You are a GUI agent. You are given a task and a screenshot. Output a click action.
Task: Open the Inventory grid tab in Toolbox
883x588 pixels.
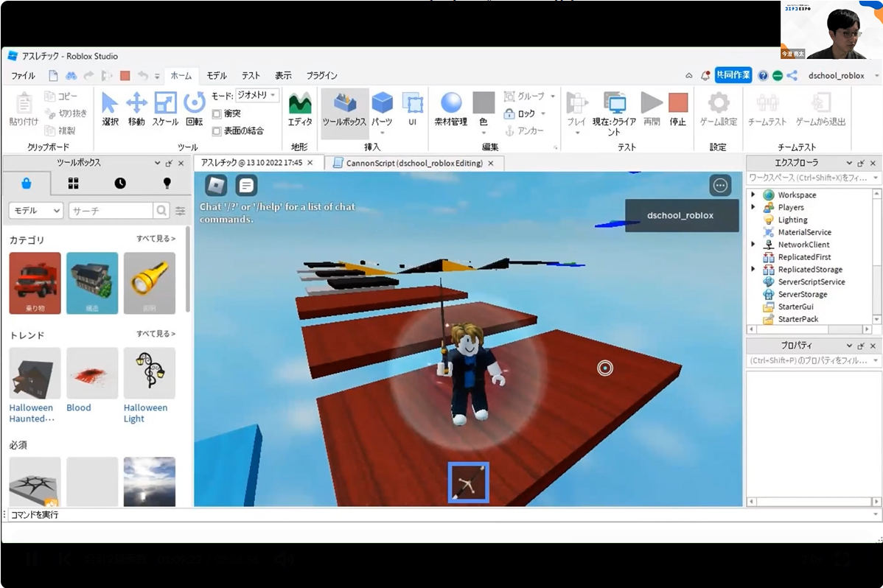[x=73, y=183]
